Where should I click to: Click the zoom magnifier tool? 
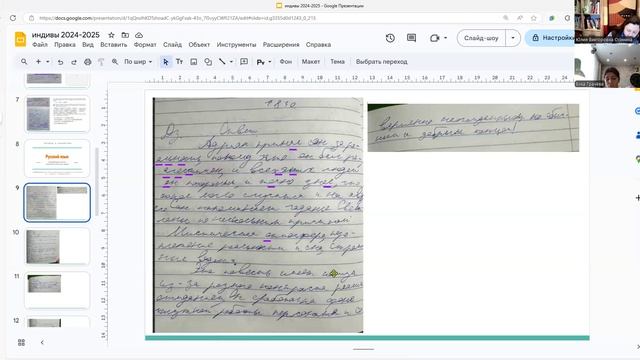115,62
